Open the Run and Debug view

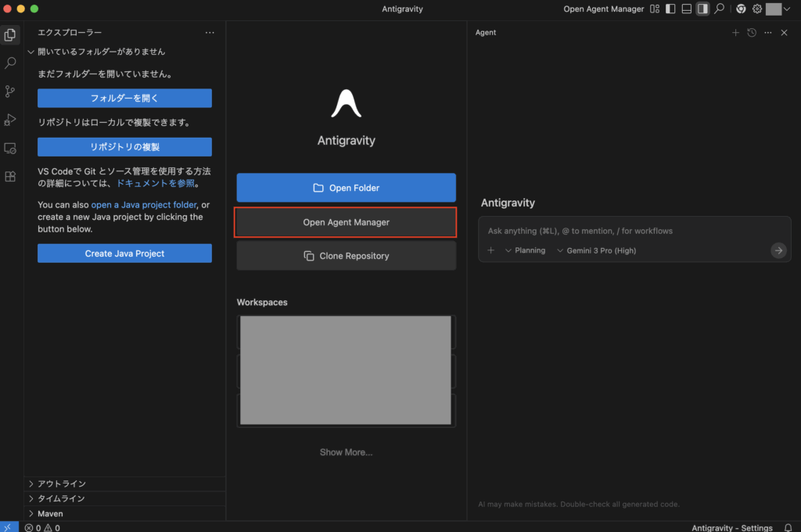point(10,120)
